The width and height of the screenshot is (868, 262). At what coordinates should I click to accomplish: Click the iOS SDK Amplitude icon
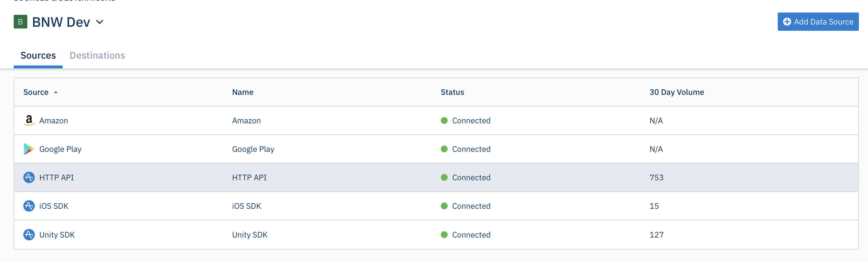(x=29, y=206)
